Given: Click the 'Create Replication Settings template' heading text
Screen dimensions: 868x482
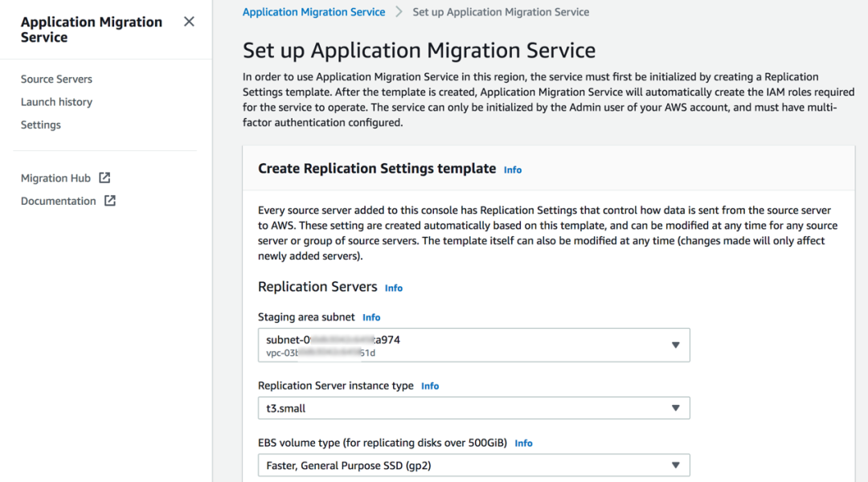Looking at the screenshot, I should (377, 168).
